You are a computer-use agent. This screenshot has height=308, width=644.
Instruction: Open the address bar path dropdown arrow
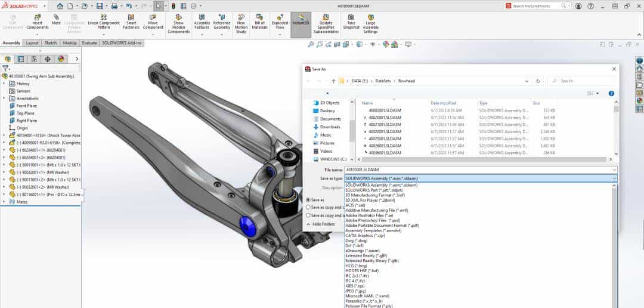527,81
